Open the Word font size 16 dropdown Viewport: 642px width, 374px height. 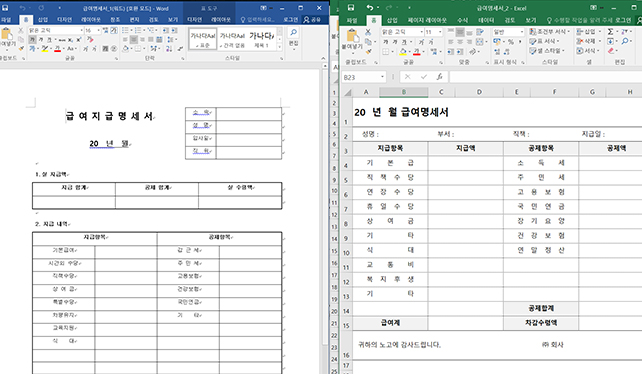pyautogui.click(x=99, y=31)
